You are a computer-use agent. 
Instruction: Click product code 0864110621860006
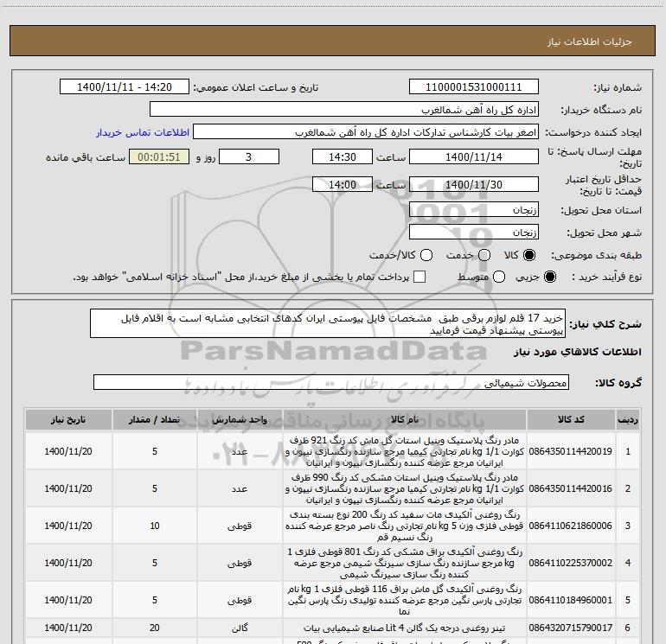571,526
